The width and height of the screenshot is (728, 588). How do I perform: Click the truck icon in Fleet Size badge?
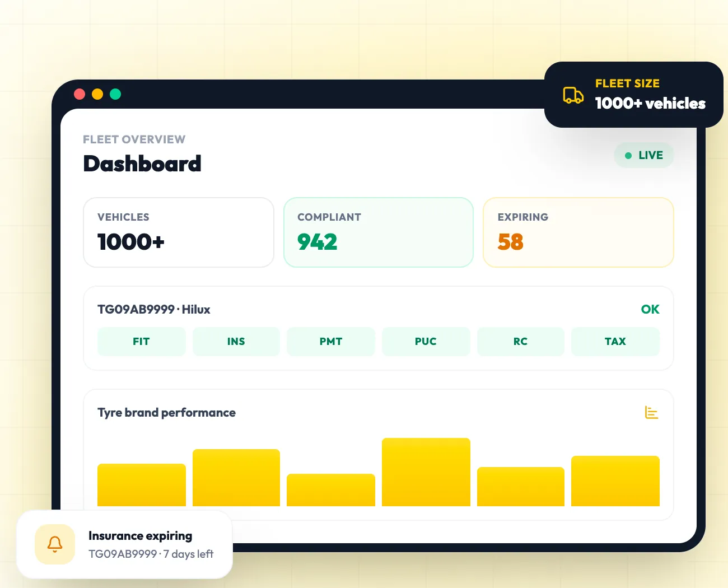(573, 95)
